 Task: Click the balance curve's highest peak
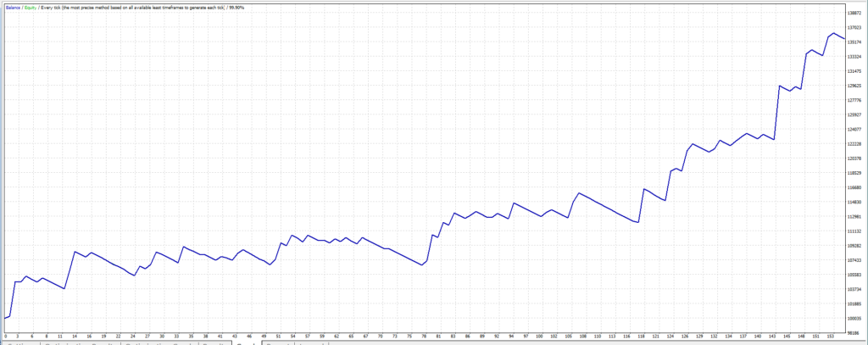[x=834, y=33]
